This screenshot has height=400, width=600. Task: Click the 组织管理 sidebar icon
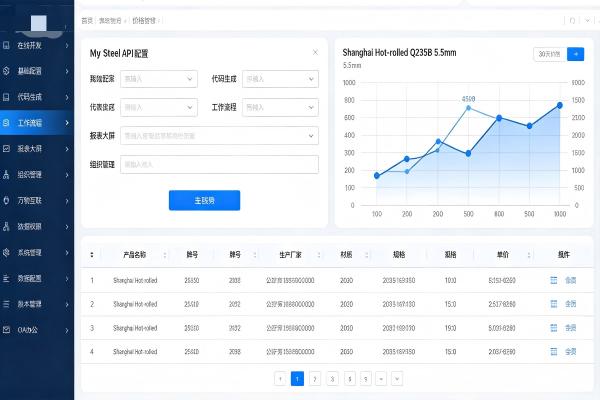click(x=7, y=174)
